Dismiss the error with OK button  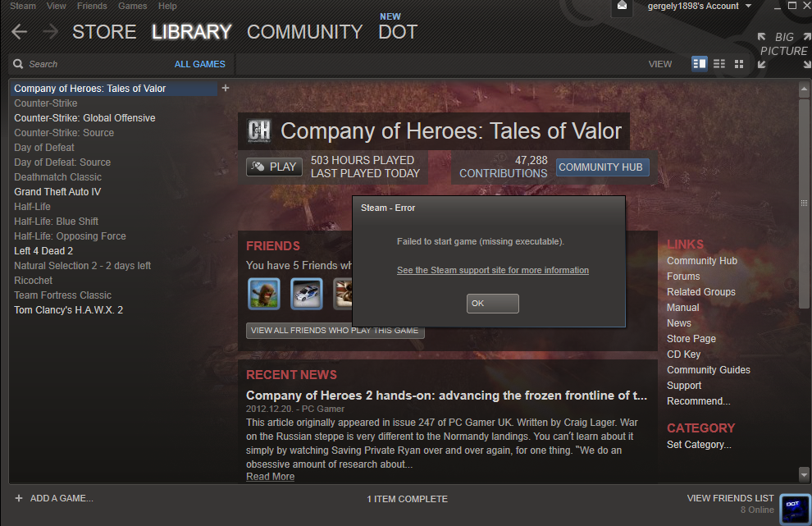pyautogui.click(x=492, y=303)
